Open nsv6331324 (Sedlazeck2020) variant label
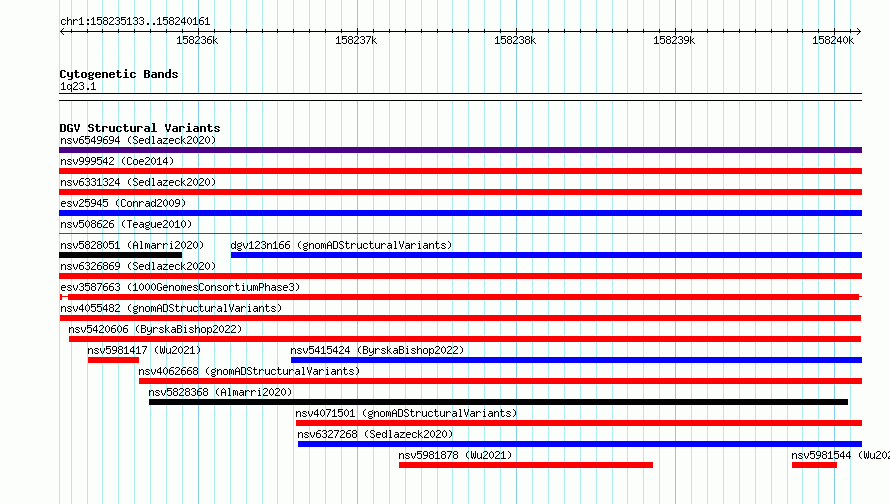Image resolution: width=890 pixels, height=504 pixels. (x=138, y=182)
